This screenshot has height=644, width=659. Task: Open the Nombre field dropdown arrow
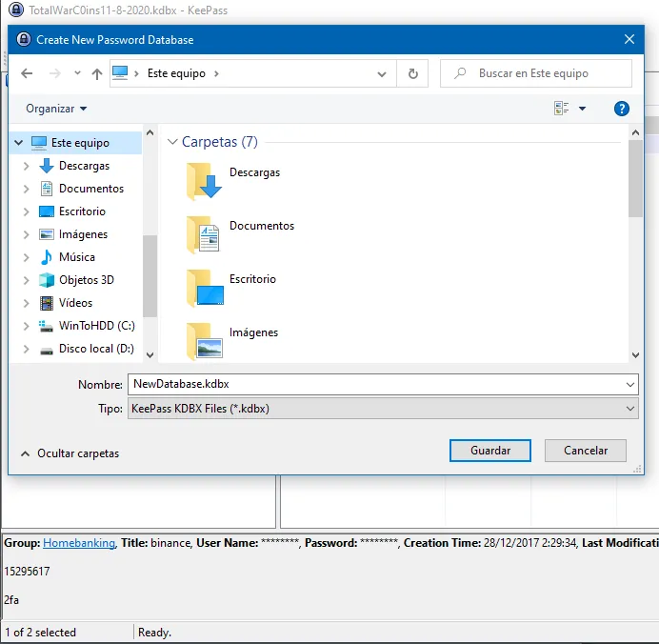[630, 385]
